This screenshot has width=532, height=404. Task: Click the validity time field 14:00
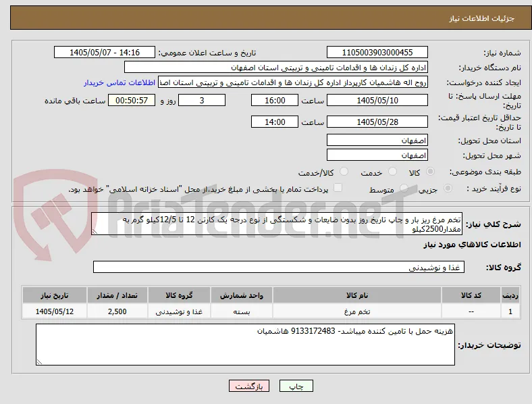(x=275, y=122)
